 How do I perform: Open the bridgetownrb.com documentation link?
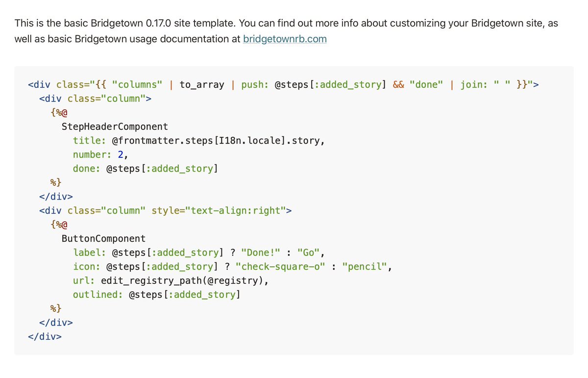285,39
